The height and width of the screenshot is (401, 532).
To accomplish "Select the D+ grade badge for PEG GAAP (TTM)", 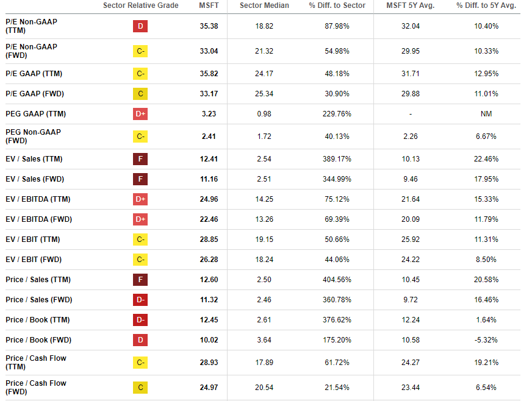I will click(x=140, y=114).
